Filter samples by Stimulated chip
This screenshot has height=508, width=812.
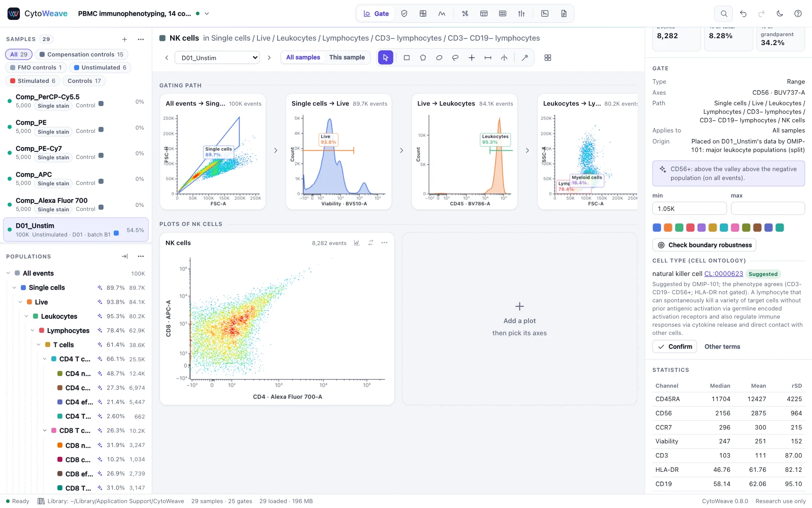(32, 81)
